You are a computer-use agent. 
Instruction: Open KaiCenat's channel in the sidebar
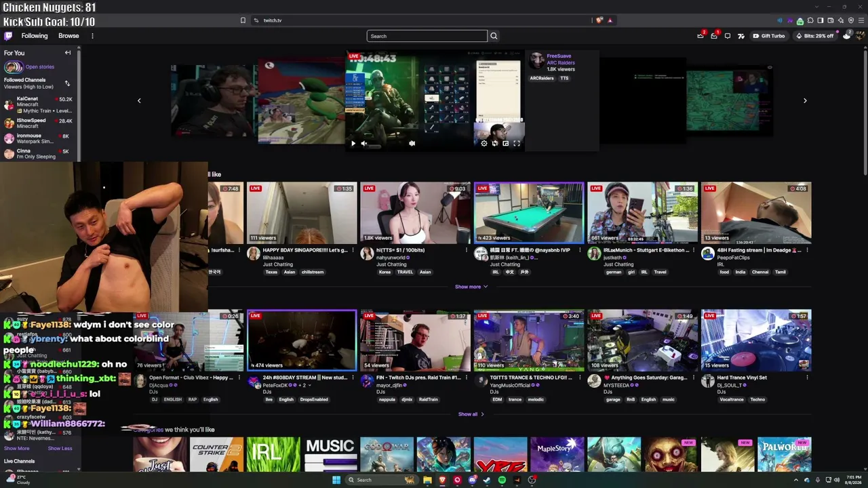(x=38, y=104)
